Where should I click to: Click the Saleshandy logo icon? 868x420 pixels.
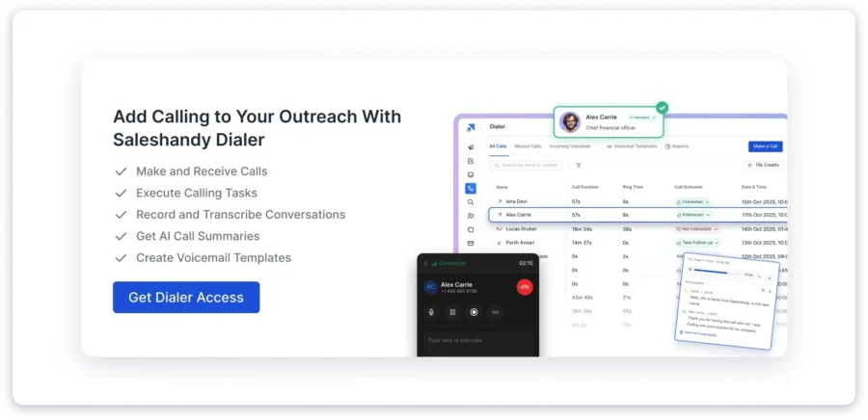[x=471, y=126]
